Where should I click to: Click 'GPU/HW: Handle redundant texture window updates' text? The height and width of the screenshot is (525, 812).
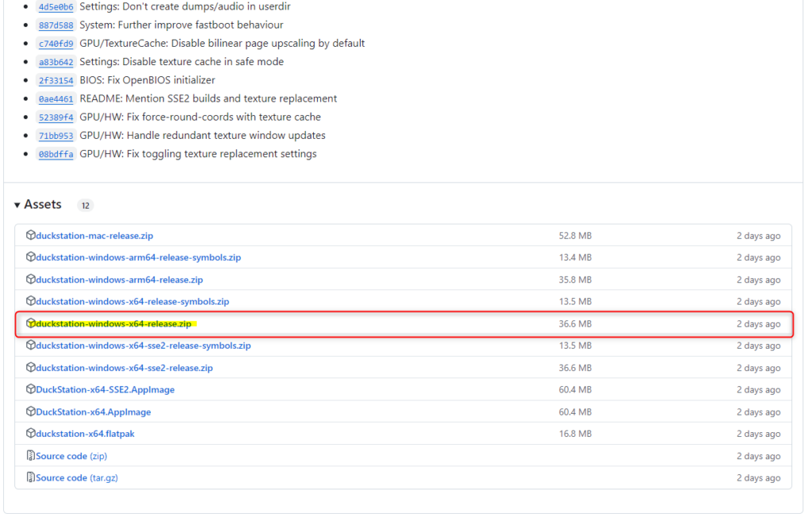pyautogui.click(x=202, y=135)
